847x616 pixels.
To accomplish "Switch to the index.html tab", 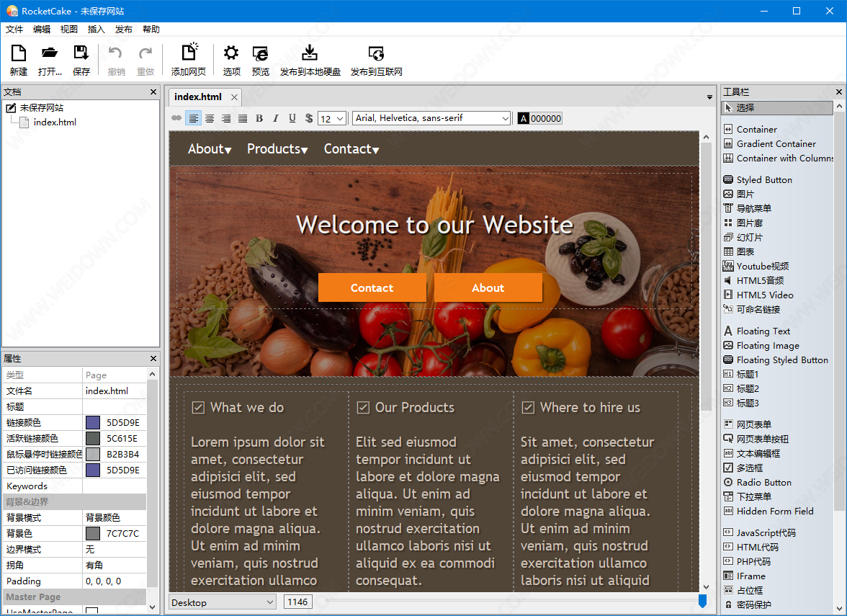I will [x=197, y=97].
